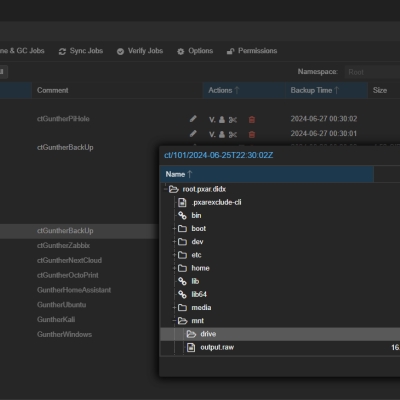Prune scissors icon in 00:30:01 row

click(233, 135)
